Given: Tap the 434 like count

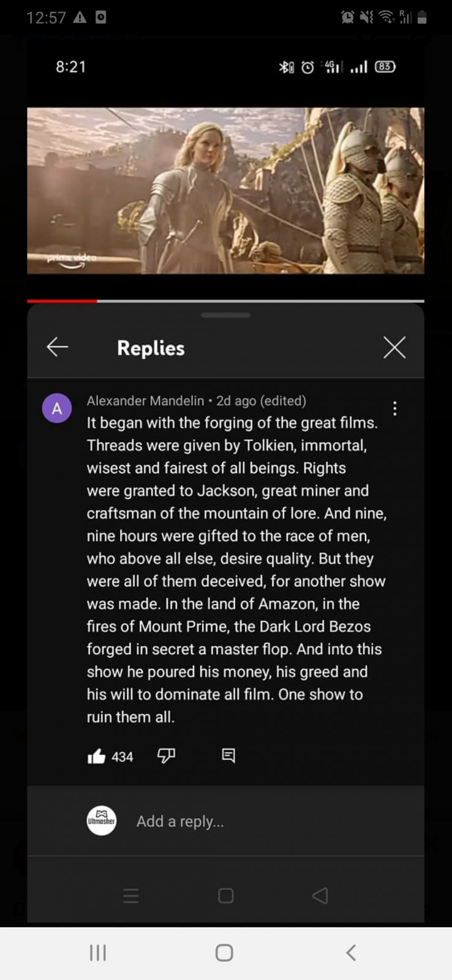Looking at the screenshot, I should [x=122, y=757].
